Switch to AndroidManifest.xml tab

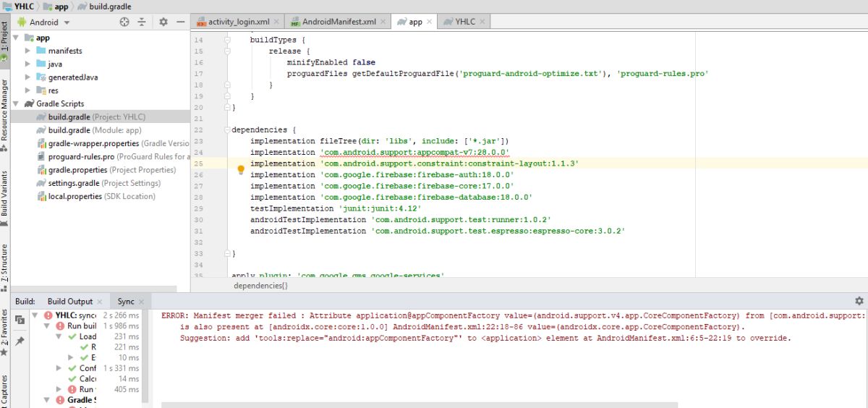[x=339, y=22]
